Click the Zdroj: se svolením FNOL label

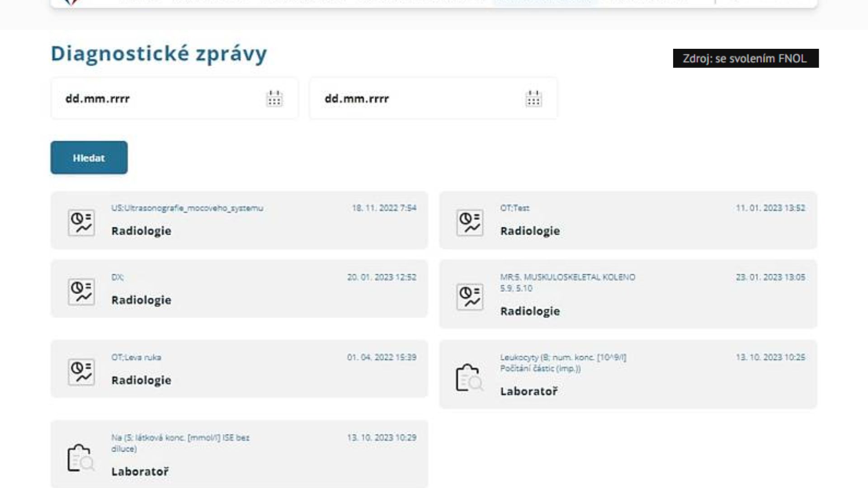point(745,58)
